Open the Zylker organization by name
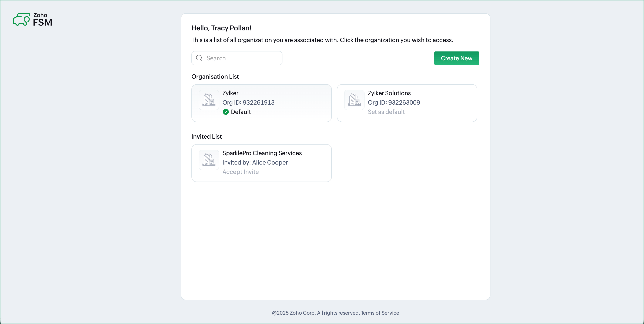 click(x=230, y=93)
